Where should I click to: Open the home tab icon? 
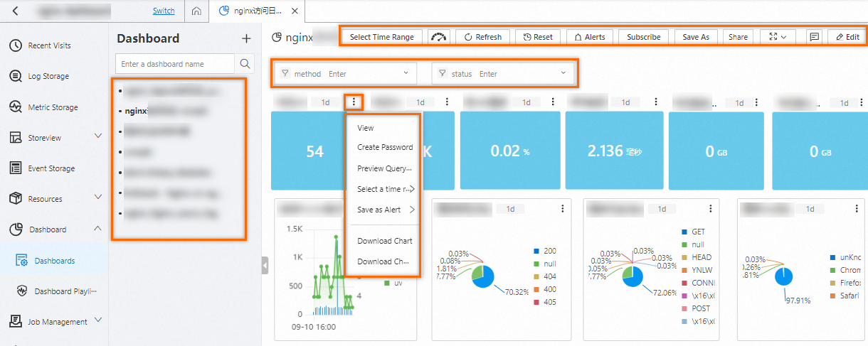tap(196, 11)
